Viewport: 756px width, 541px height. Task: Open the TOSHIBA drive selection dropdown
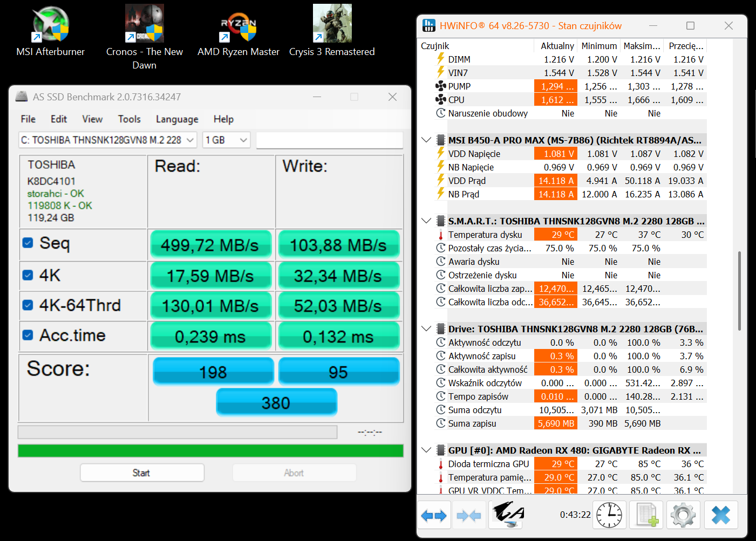coord(108,140)
